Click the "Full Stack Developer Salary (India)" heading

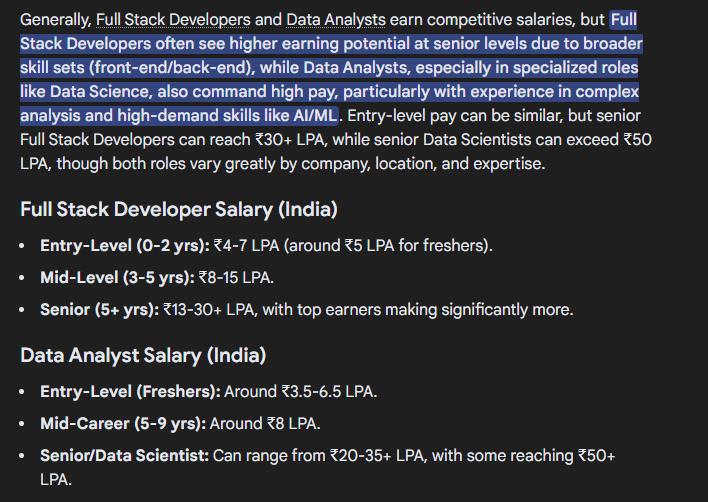(178, 210)
